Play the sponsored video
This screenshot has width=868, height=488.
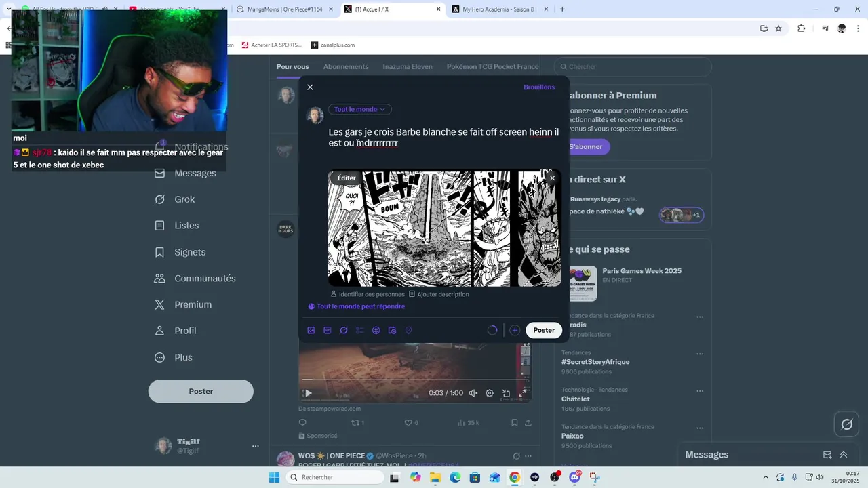(308, 393)
